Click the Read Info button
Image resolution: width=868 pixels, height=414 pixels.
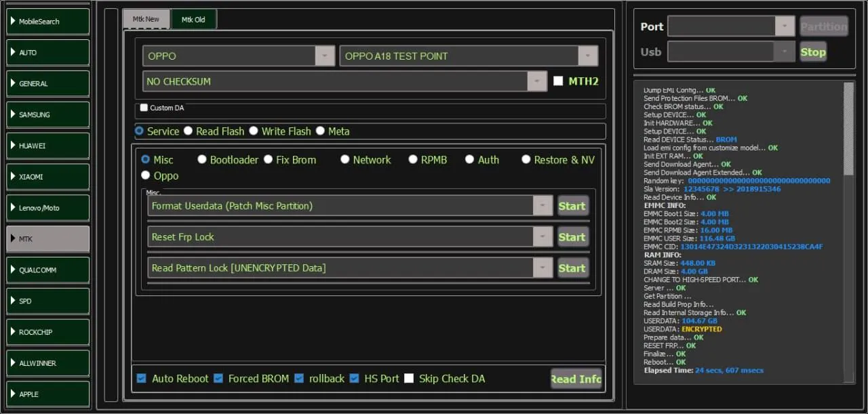coord(576,379)
